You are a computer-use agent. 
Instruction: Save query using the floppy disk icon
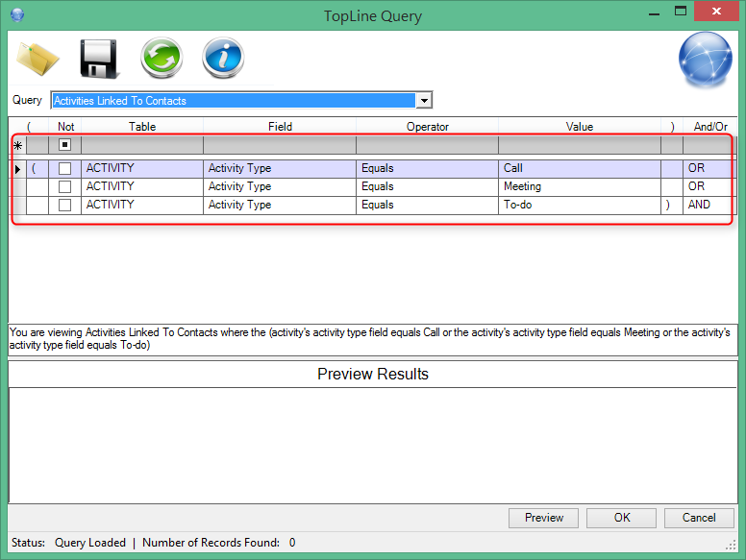(99, 59)
